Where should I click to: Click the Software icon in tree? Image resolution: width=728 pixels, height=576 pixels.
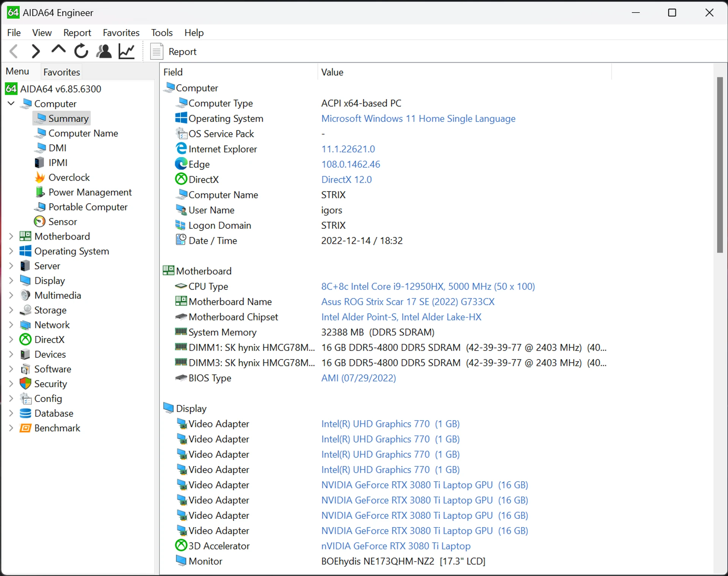point(25,369)
